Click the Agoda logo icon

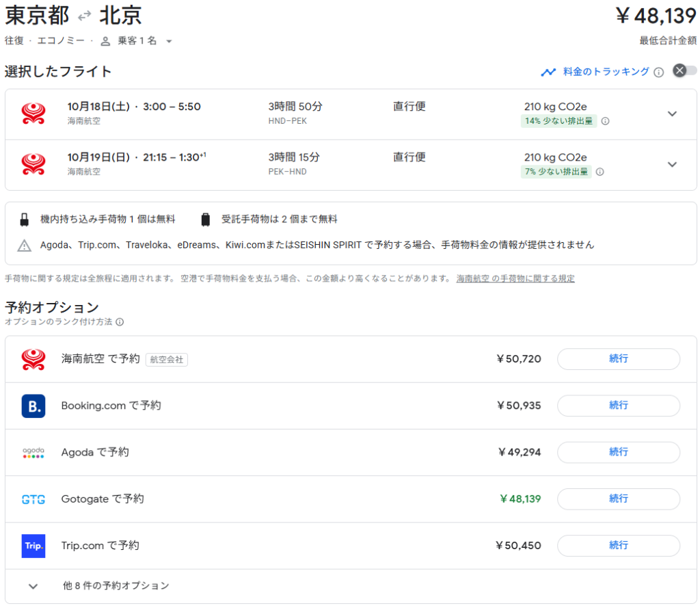coord(33,452)
